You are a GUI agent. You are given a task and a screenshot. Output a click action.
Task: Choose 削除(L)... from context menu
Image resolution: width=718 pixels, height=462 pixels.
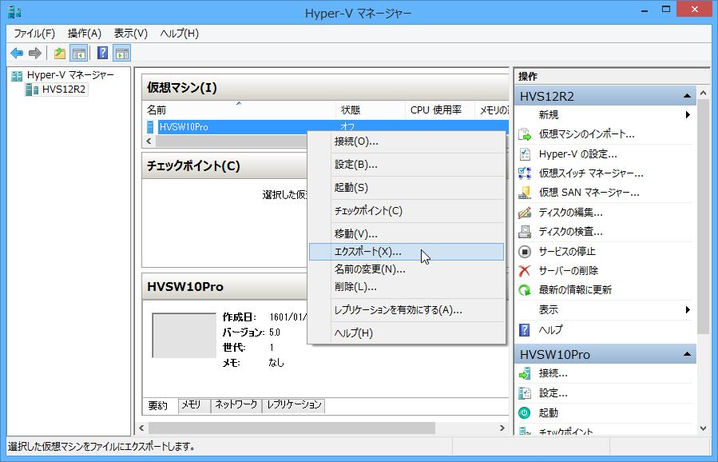pos(407,287)
